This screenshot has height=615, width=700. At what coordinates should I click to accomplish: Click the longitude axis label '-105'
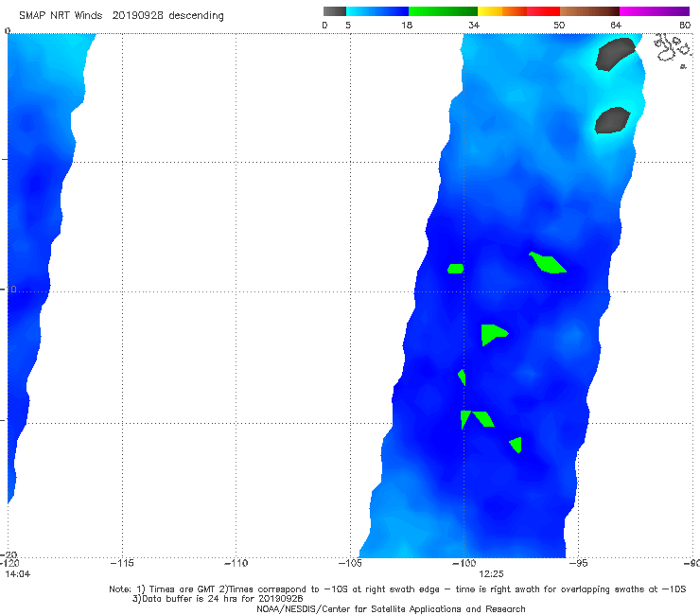click(x=350, y=563)
